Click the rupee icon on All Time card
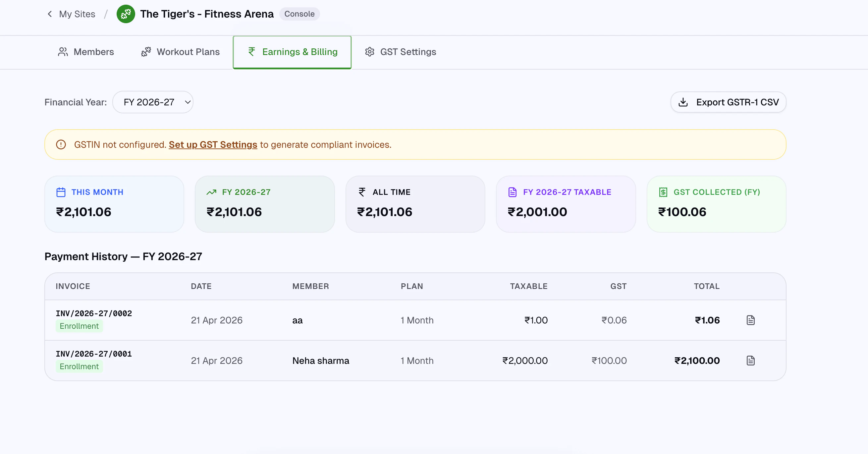Image resolution: width=868 pixels, height=454 pixels. 362,192
